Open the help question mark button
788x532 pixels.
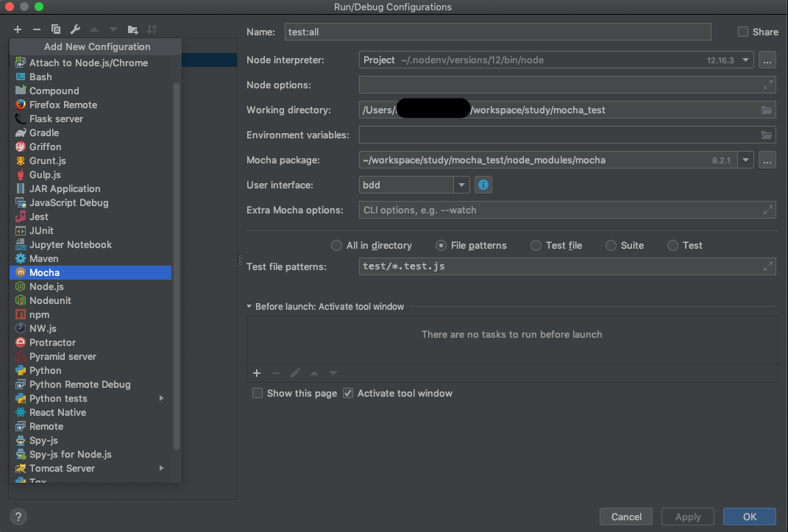(x=18, y=517)
